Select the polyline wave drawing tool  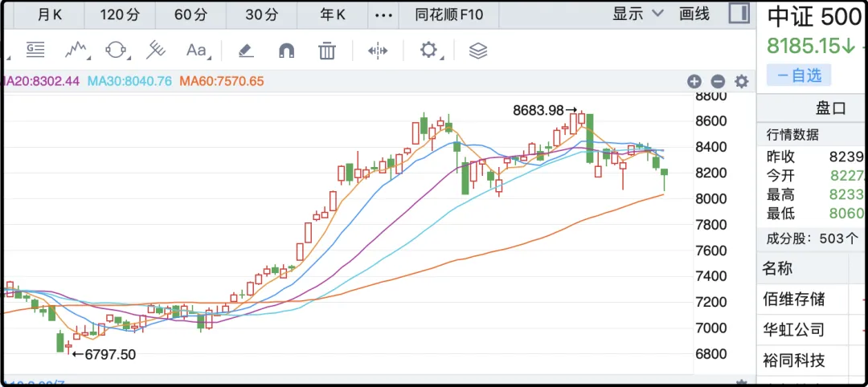(76, 51)
